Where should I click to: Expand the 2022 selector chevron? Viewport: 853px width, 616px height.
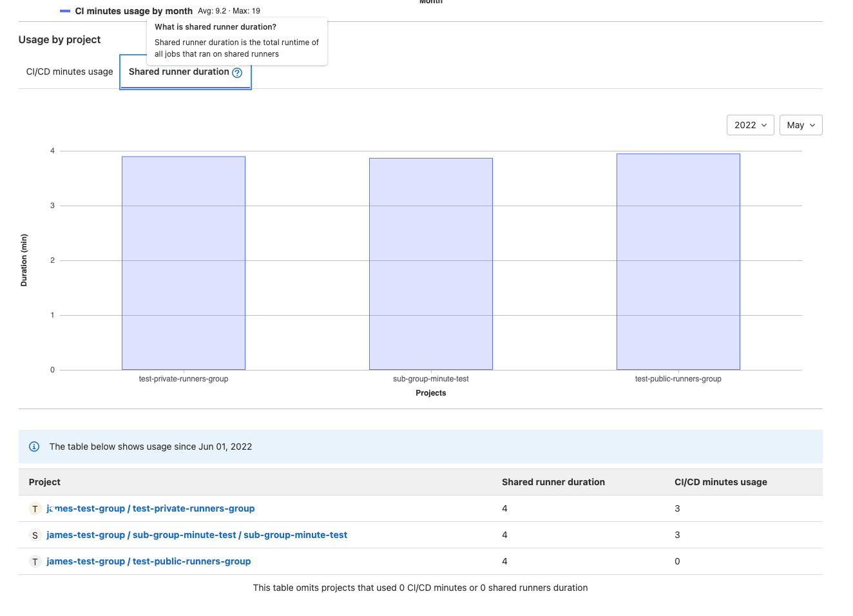click(x=763, y=125)
